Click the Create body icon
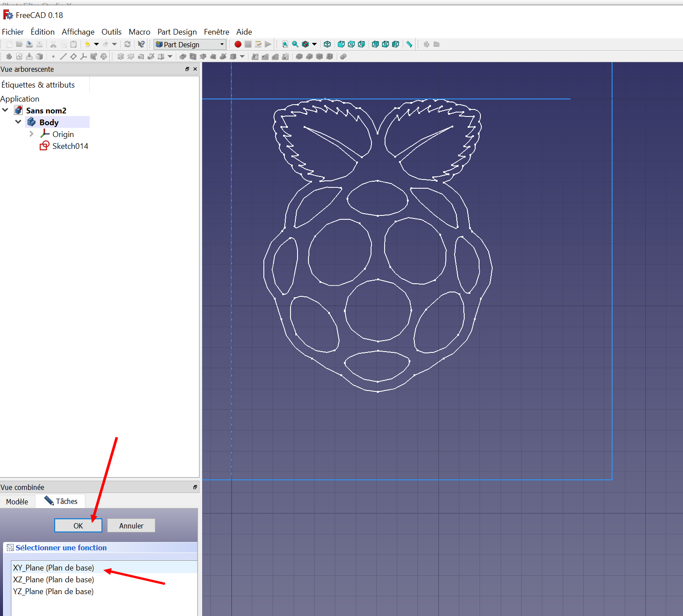This screenshot has width=683, height=616. pos(9,56)
